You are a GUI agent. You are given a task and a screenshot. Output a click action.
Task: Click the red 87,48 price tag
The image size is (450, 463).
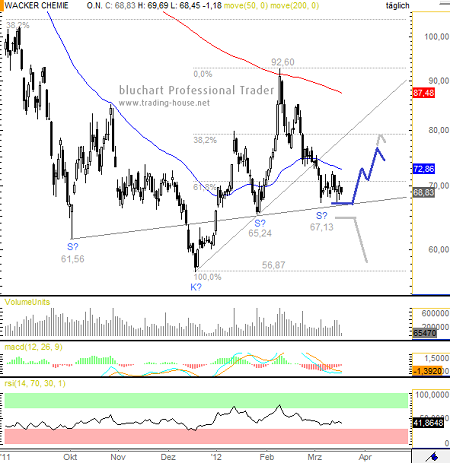point(424,93)
